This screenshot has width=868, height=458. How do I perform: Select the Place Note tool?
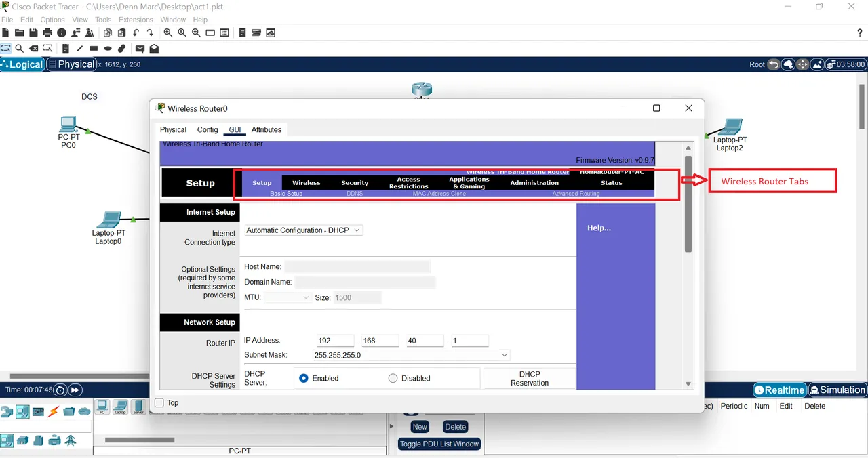pos(66,49)
